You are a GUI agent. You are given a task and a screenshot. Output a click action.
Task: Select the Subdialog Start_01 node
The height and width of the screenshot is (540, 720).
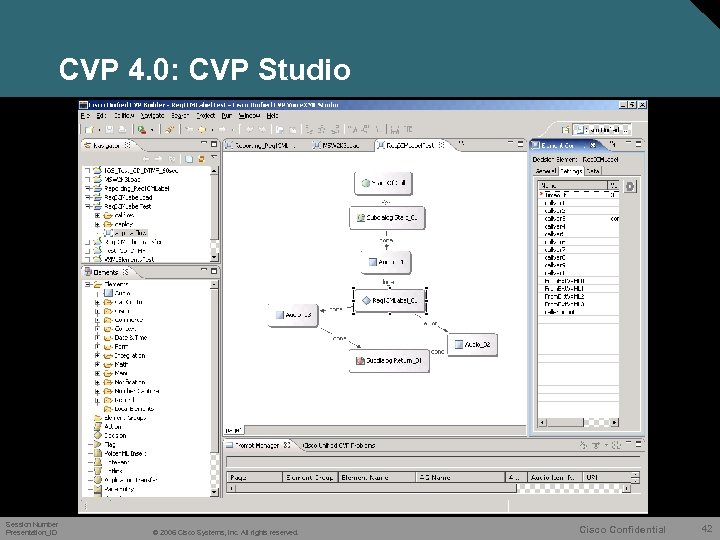pyautogui.click(x=387, y=218)
